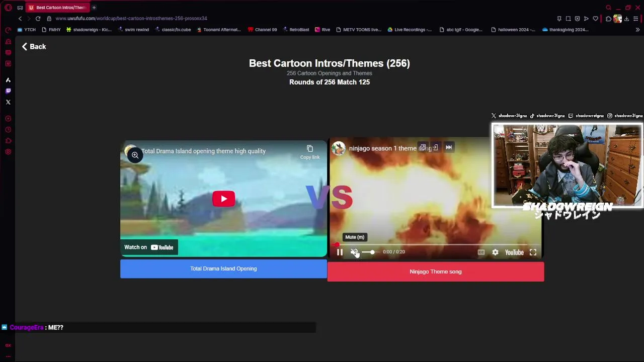Click Copy link on Total Drama video

[310, 152]
